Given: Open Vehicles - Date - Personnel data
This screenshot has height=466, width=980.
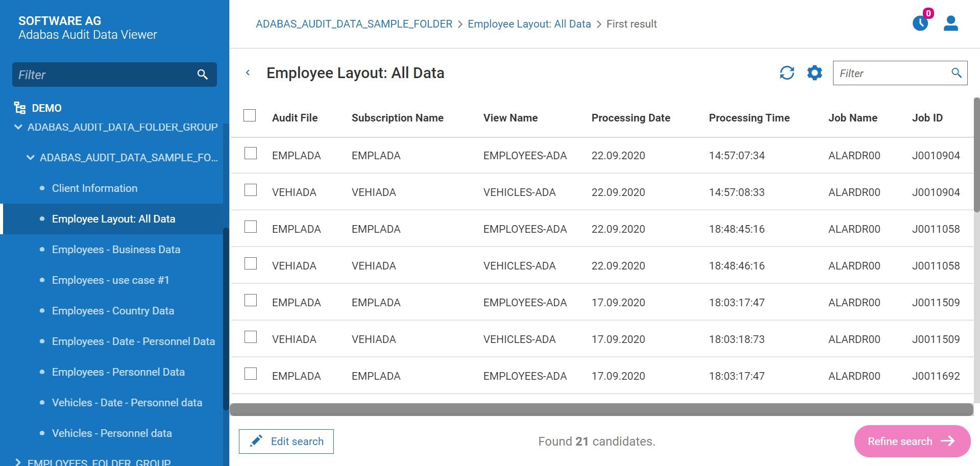Looking at the screenshot, I should tap(127, 403).
